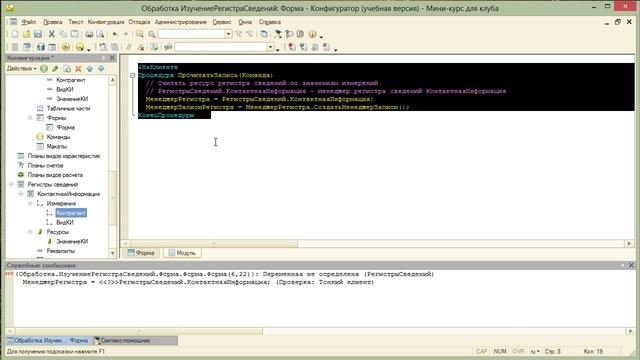Click code editor horizontal scroll right arrow

tap(629, 244)
